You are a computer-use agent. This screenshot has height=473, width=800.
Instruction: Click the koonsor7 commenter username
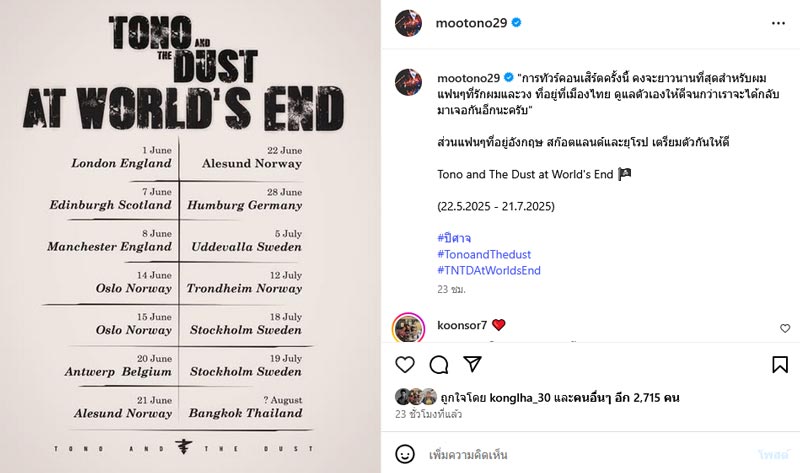click(462, 325)
